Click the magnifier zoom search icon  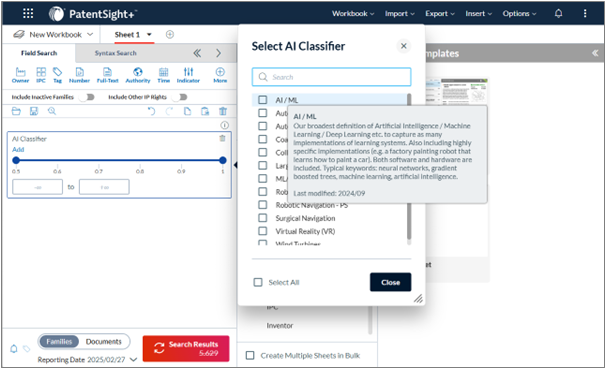[x=52, y=111]
